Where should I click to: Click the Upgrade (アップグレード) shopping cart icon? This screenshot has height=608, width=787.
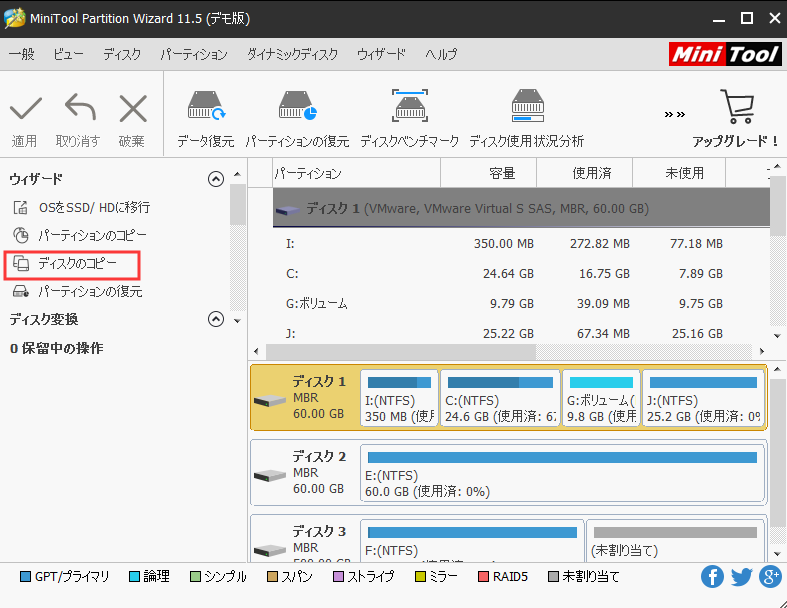tap(737, 106)
